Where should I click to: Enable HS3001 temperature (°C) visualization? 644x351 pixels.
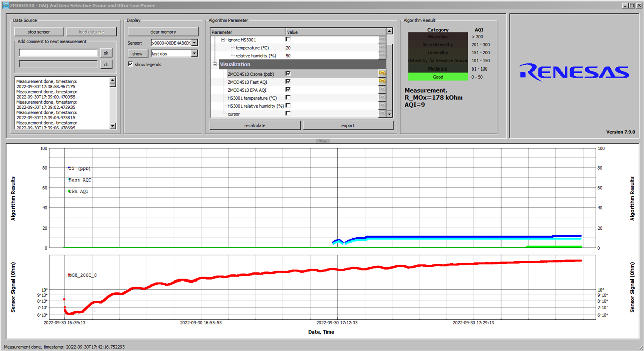[288, 98]
